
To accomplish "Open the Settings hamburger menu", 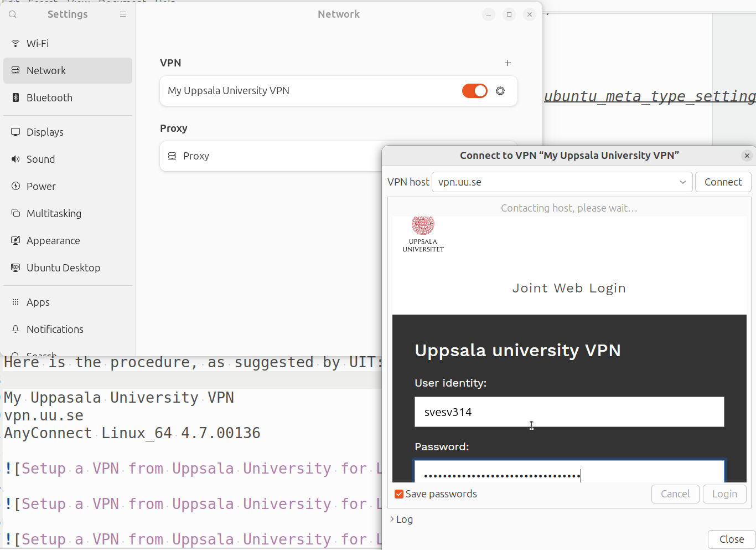I will (x=122, y=14).
